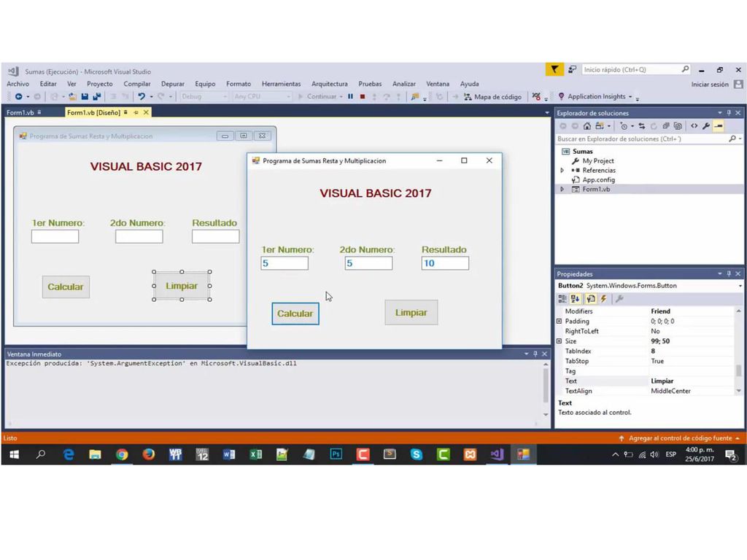Open Skype from the taskbar
The image size is (747, 560).
(417, 455)
